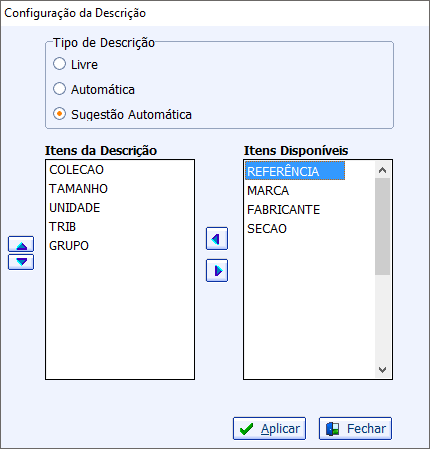
Task: Pick UNIDADE from description items
Action: coord(75,208)
